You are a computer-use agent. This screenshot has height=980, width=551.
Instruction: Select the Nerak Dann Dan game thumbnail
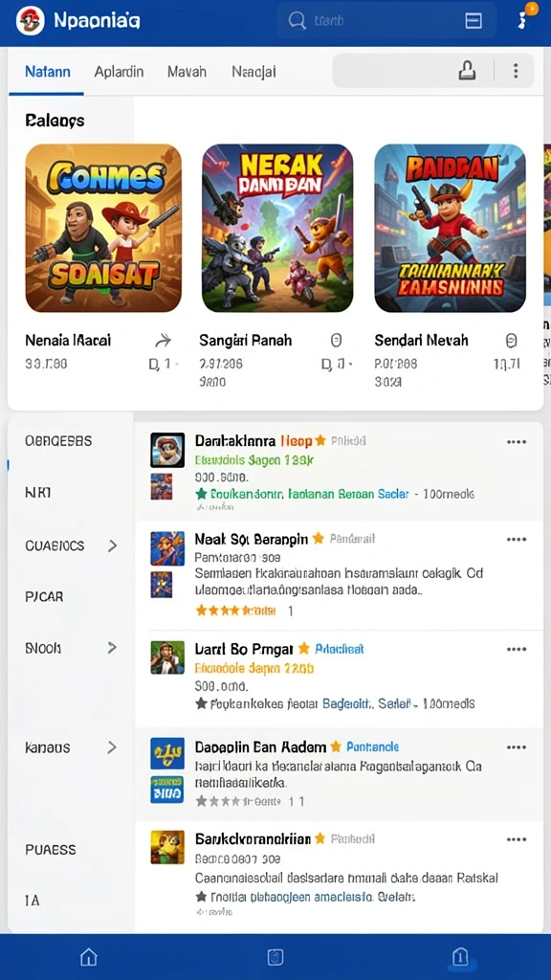tap(277, 228)
